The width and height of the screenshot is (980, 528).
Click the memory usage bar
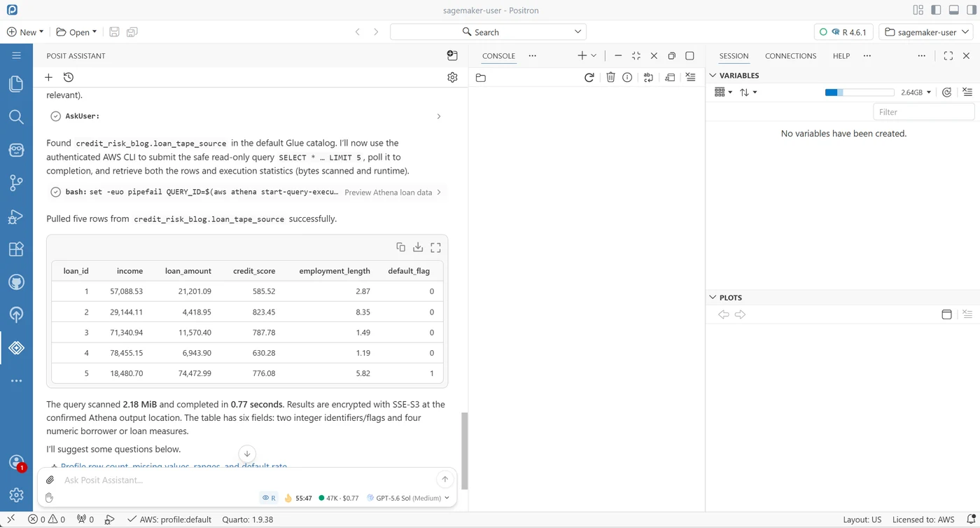point(860,92)
